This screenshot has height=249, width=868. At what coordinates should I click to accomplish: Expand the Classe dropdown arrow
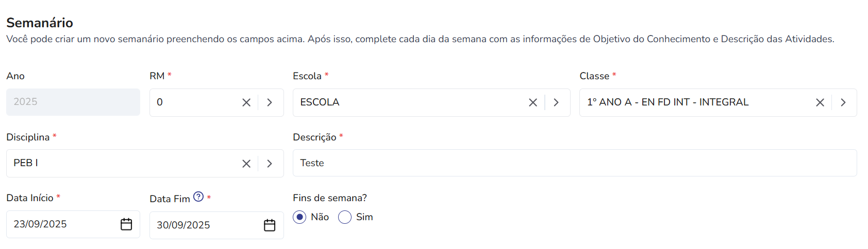[843, 102]
